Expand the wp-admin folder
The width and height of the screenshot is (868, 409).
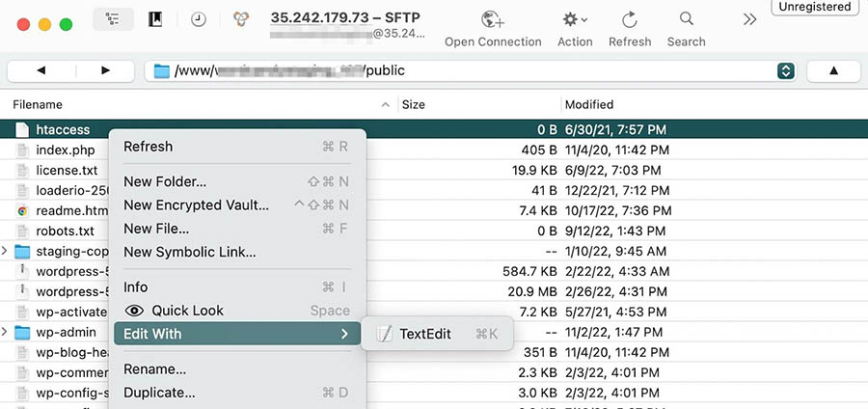[x=6, y=333]
